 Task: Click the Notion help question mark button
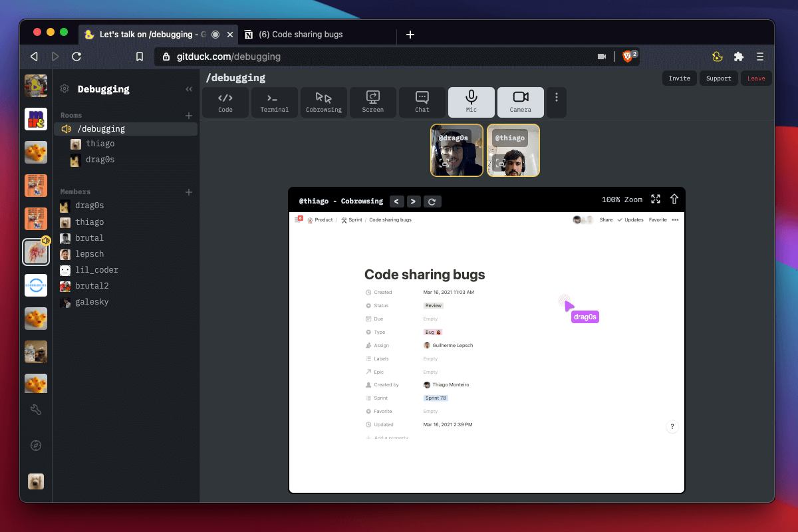(x=672, y=427)
